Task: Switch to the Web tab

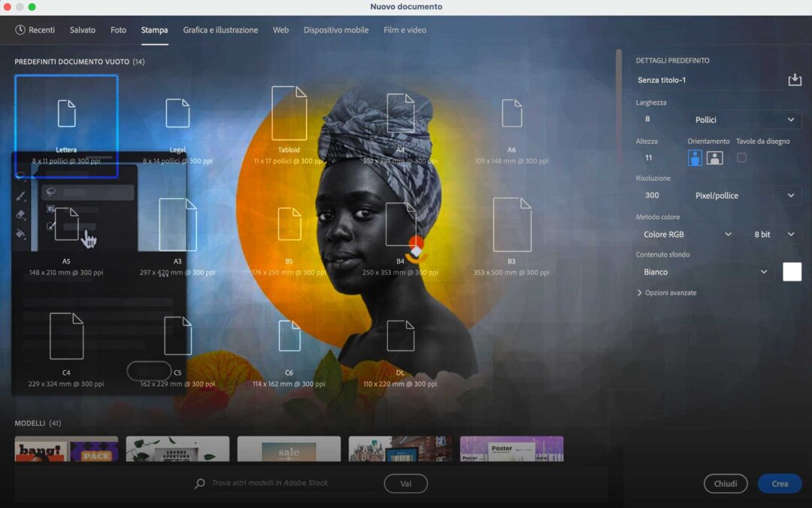Action: pyautogui.click(x=280, y=30)
